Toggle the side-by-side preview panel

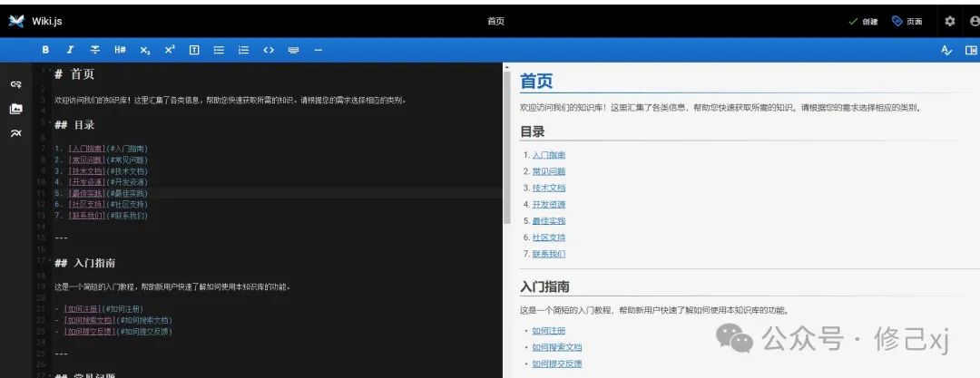point(971,50)
